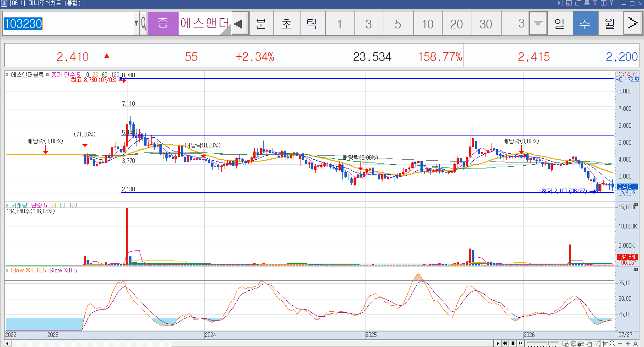Click the custom interval field showing 3

click(x=515, y=23)
